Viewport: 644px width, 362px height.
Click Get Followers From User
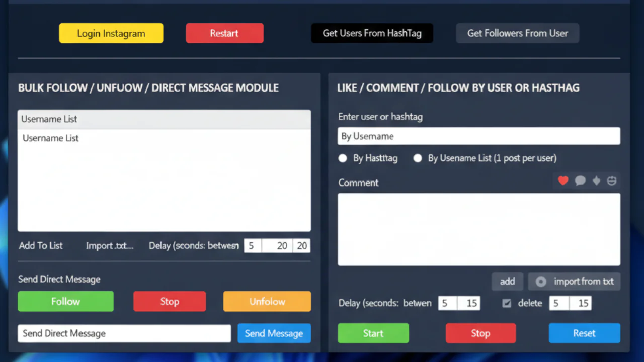(517, 33)
